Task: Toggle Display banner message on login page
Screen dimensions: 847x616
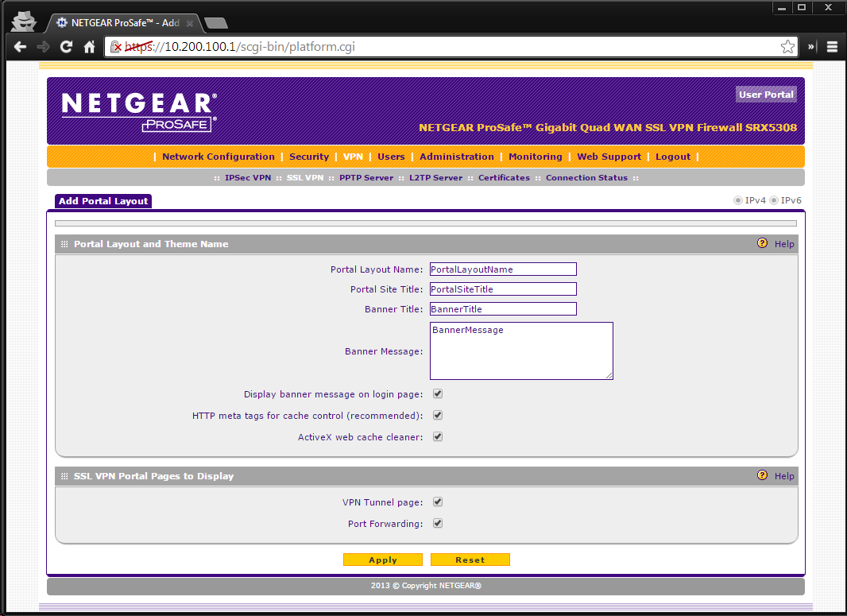Action: pos(438,394)
